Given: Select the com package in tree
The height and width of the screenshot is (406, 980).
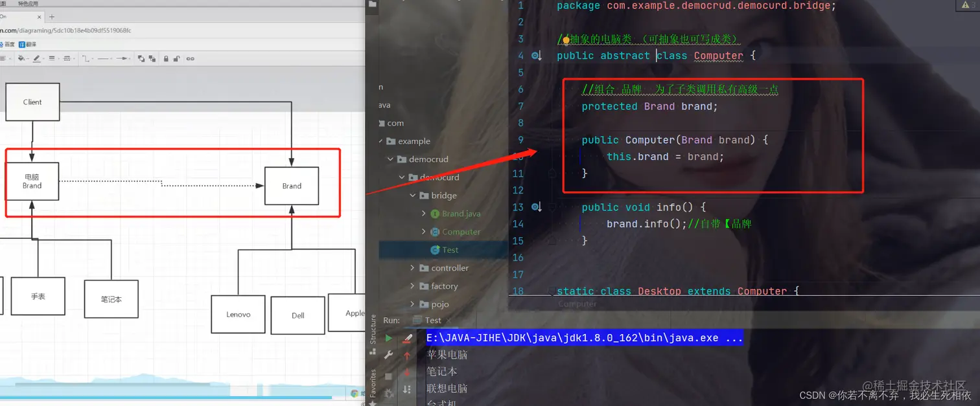Looking at the screenshot, I should (x=391, y=123).
